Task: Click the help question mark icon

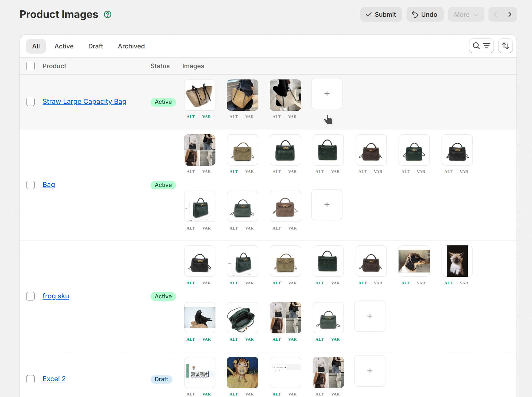Action: pyautogui.click(x=108, y=14)
